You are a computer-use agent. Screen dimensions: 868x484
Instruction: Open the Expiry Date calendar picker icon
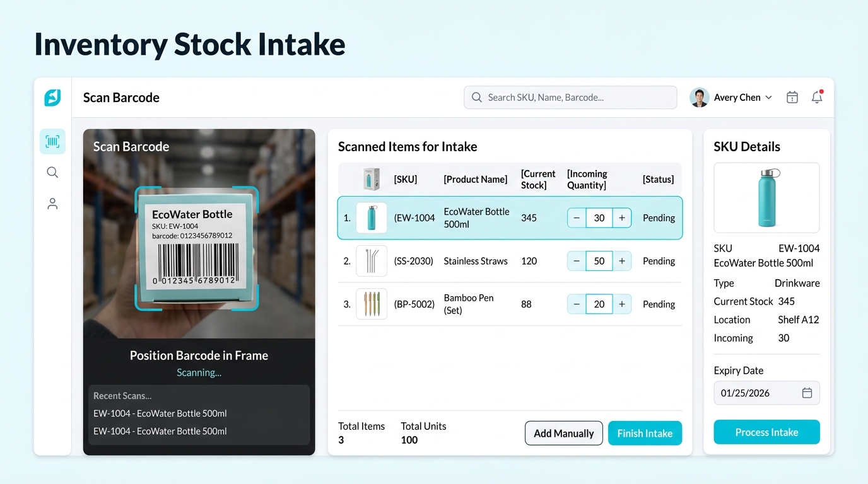coord(807,393)
